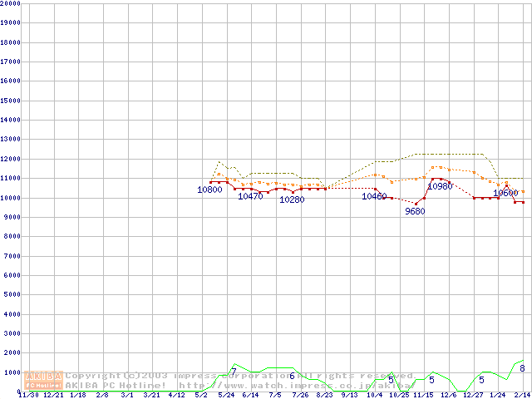
Task: Click the shop count label 8
Action: 522,368
